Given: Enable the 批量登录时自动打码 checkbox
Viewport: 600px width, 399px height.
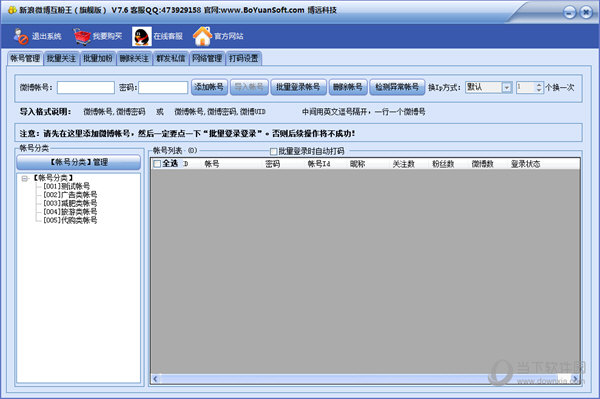Looking at the screenshot, I should pyautogui.click(x=273, y=151).
